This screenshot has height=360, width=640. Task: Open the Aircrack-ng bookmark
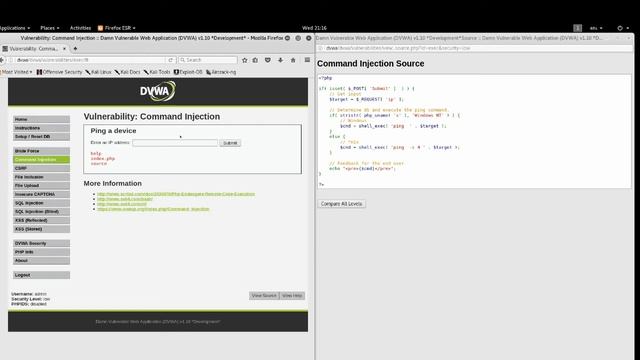tap(221, 72)
